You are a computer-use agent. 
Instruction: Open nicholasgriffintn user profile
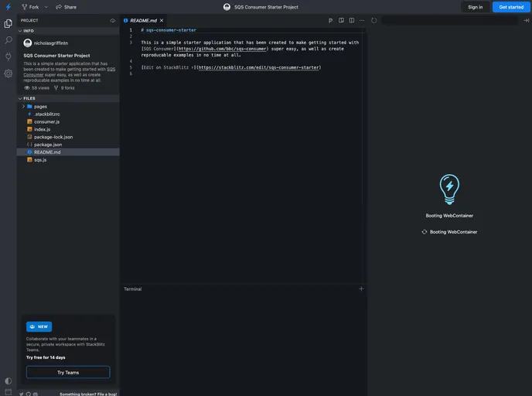46,43
